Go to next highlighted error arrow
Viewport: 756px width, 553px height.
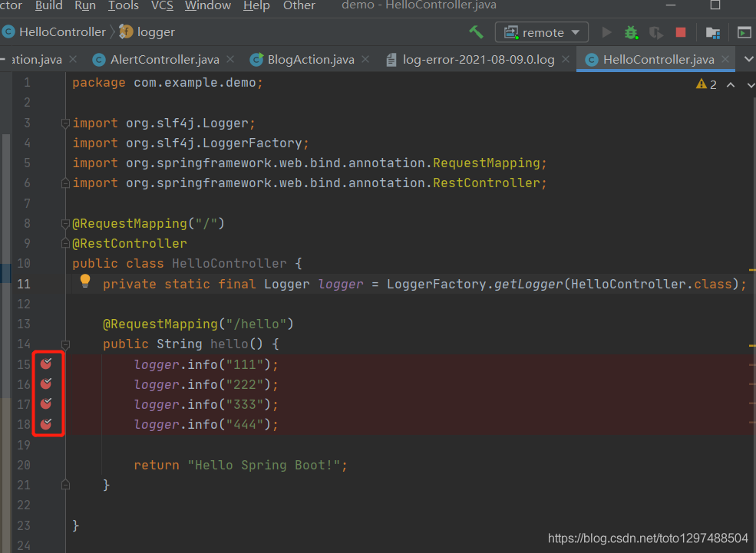point(750,85)
